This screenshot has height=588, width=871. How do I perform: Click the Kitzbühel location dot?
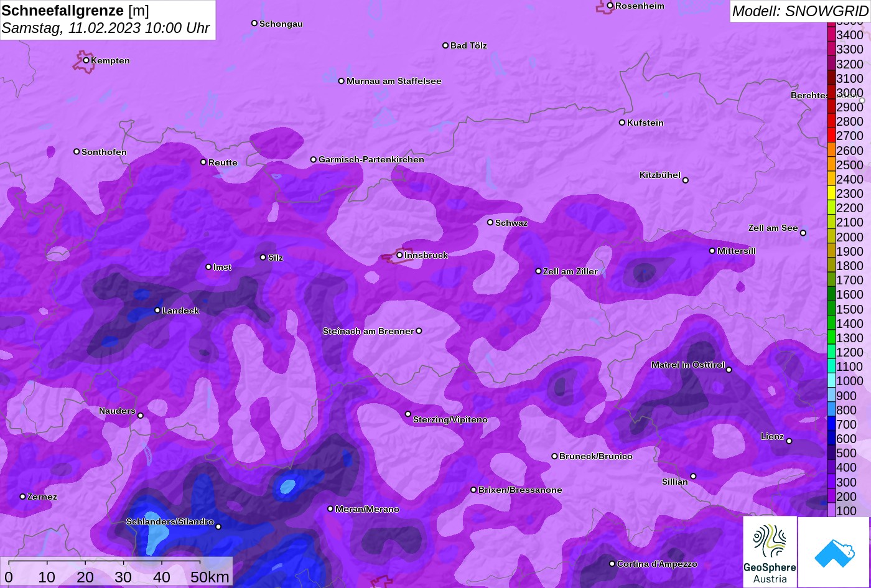coord(686,180)
